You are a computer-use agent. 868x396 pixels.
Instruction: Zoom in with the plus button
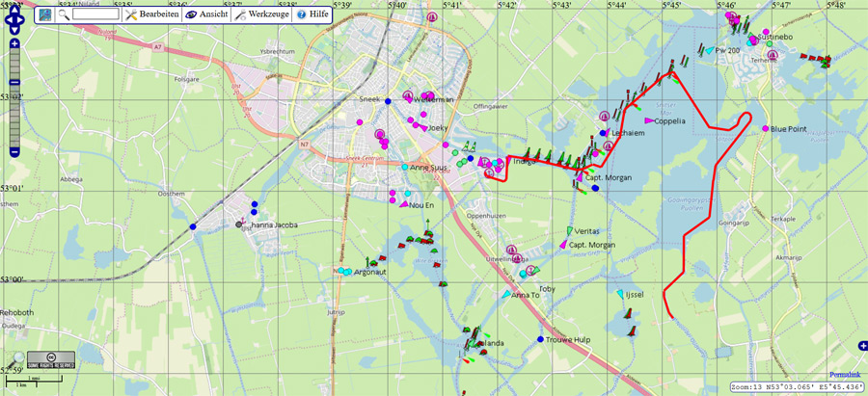pyautogui.click(x=14, y=44)
